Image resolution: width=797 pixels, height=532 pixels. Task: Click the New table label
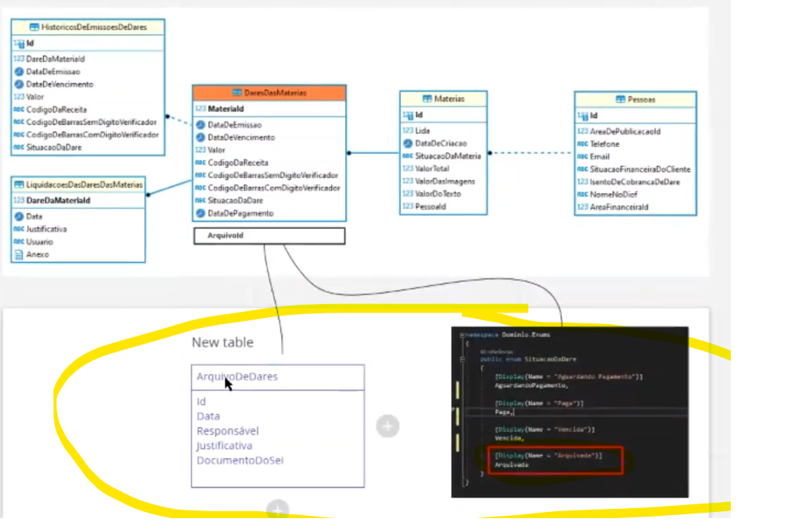(x=223, y=343)
